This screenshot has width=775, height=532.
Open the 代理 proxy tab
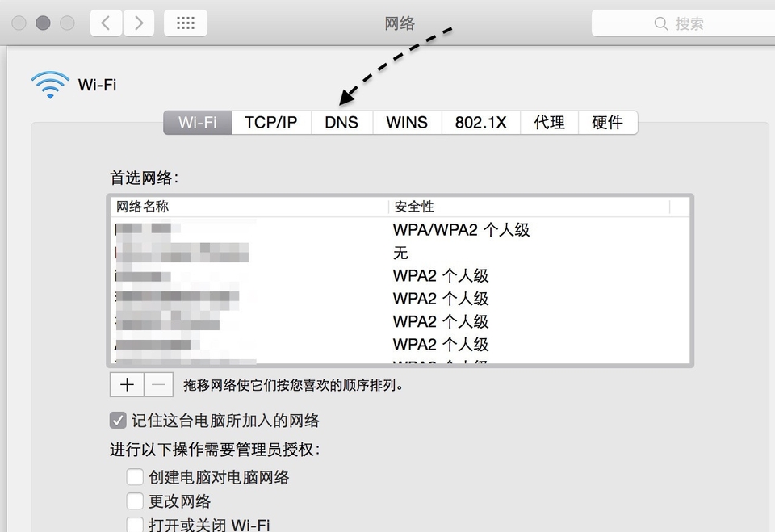tap(549, 122)
